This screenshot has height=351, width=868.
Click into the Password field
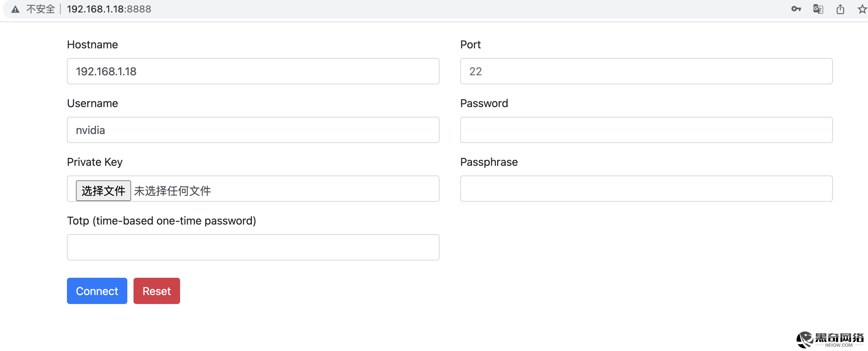point(646,130)
